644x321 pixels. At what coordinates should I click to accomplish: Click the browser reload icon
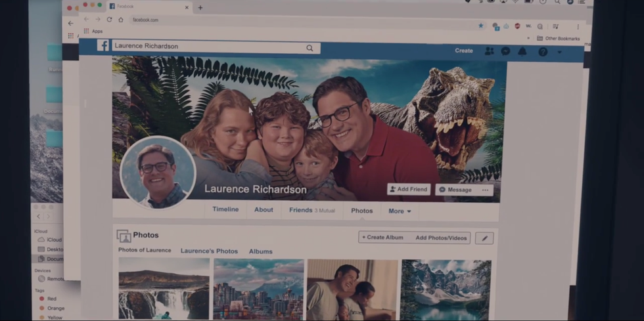(x=109, y=19)
